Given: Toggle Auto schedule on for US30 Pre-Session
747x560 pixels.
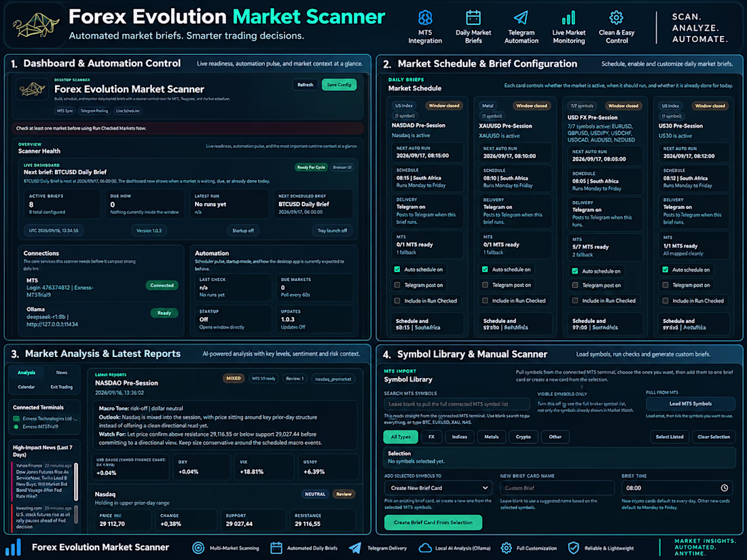Looking at the screenshot, I should click(665, 269).
